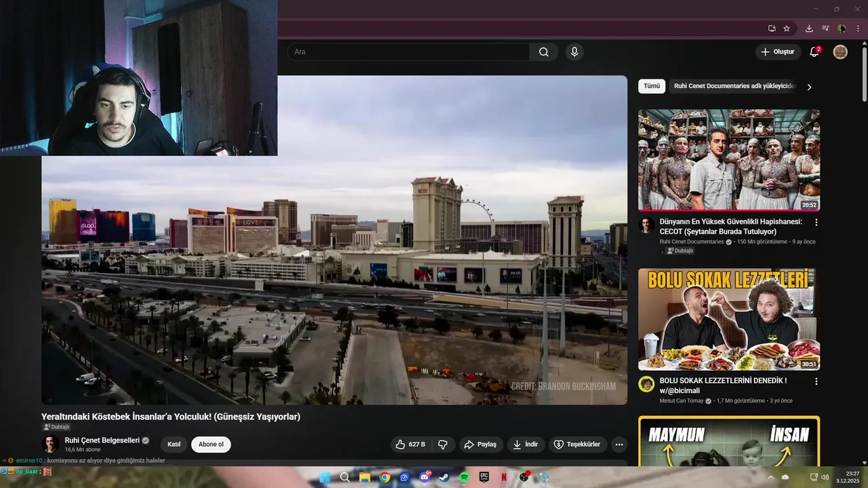Open Ruhi Çenet Belgeselleri channel name link
This screenshot has width=868, height=488.
pyautogui.click(x=102, y=441)
